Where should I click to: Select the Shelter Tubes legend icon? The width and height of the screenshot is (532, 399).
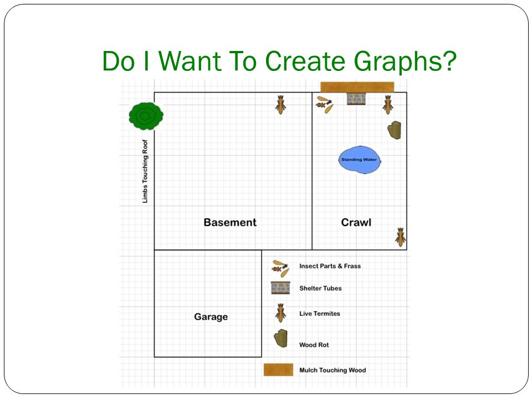tap(280, 288)
